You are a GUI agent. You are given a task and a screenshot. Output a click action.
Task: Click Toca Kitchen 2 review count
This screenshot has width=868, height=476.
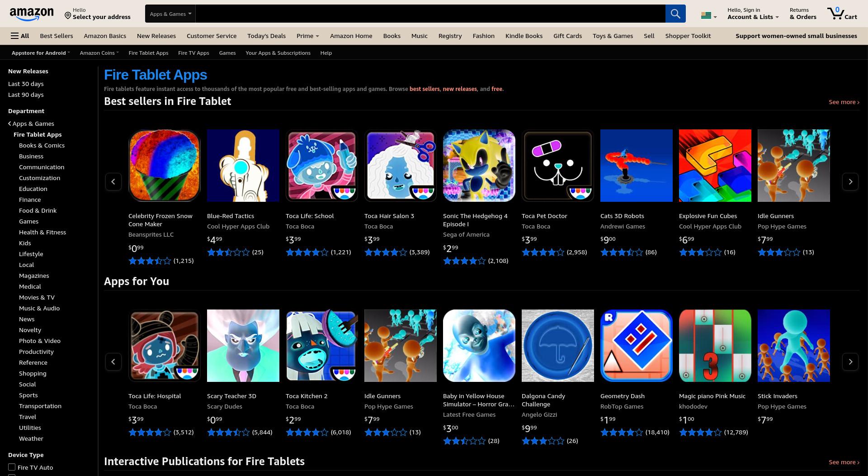341,432
